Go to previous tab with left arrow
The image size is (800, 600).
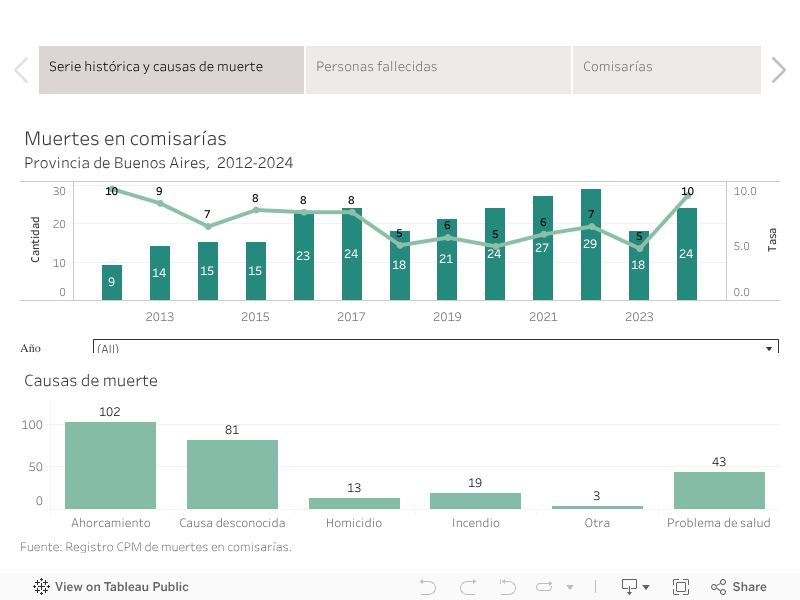pos(21,70)
